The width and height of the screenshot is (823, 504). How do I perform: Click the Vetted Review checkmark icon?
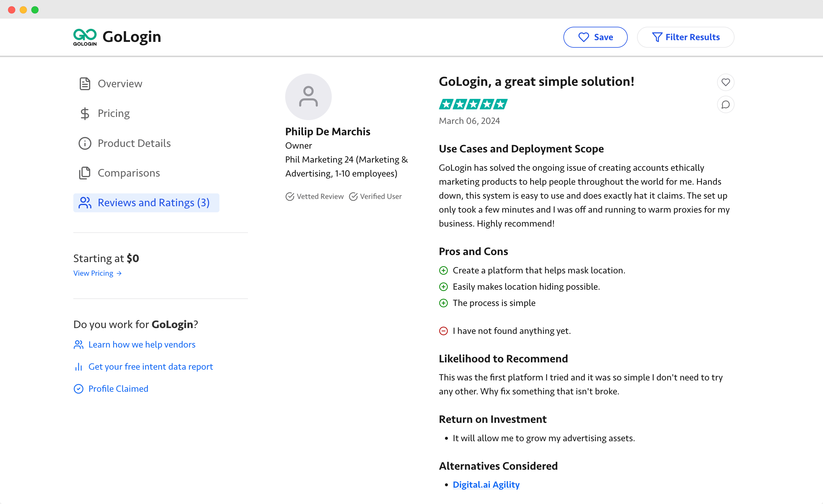click(290, 197)
